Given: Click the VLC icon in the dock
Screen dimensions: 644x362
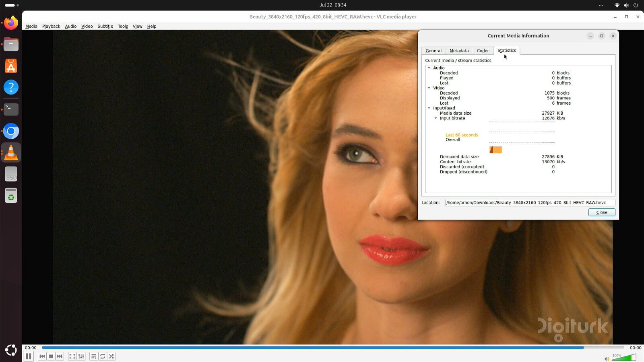Looking at the screenshot, I should [x=11, y=153].
